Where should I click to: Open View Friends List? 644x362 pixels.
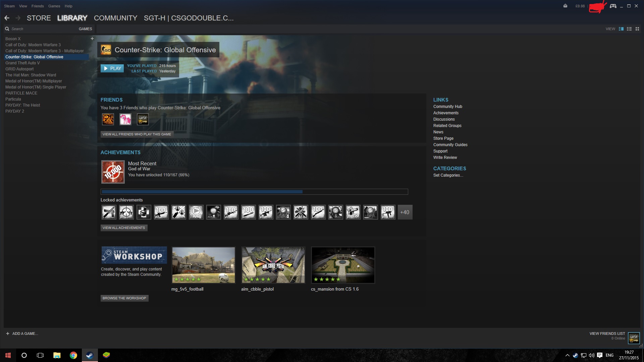click(x=607, y=334)
